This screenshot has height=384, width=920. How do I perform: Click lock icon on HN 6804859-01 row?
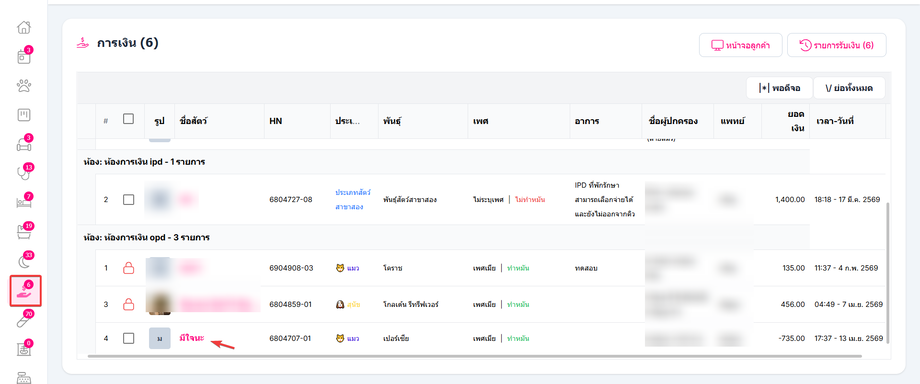(x=128, y=304)
